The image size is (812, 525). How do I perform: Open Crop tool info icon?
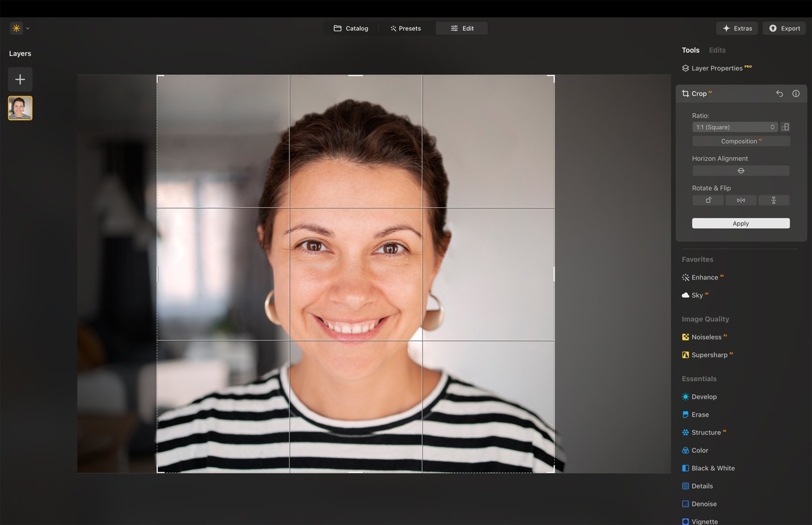(796, 93)
